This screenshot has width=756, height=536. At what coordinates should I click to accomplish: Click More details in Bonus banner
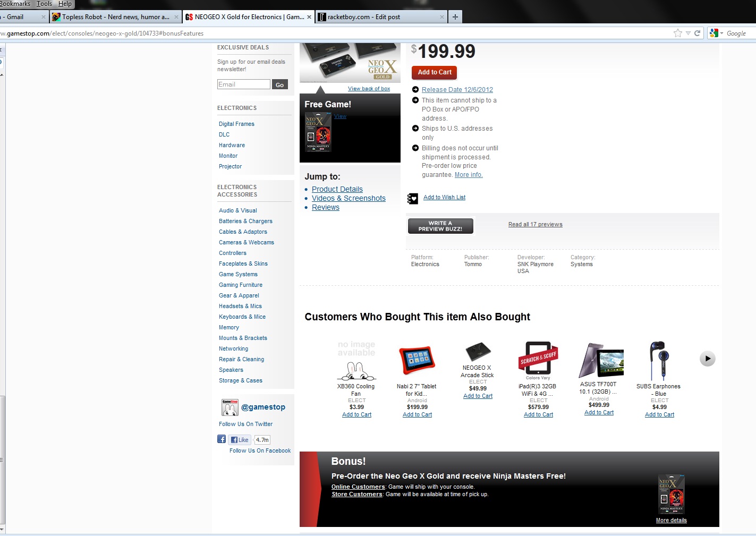tap(671, 521)
